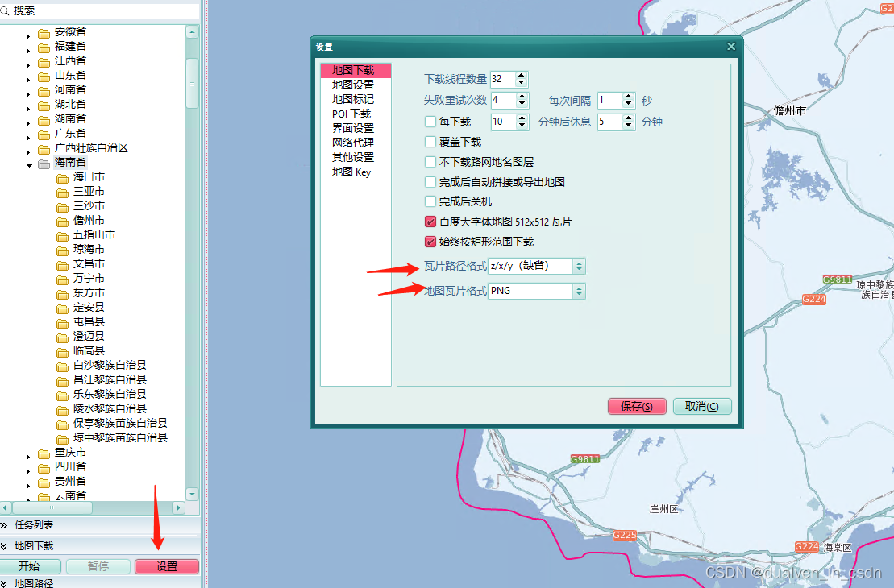The height and width of the screenshot is (588, 894).
Task: Open the POI 下载 settings page
Action: click(350, 113)
